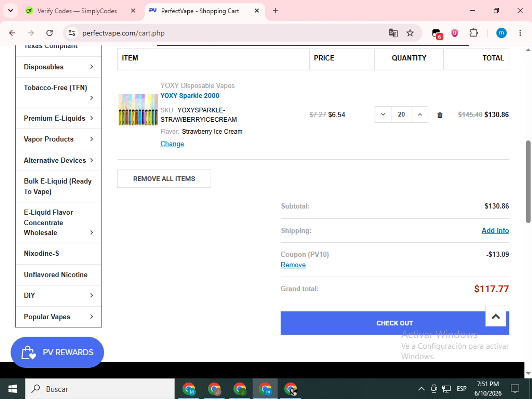Image resolution: width=532 pixels, height=399 pixels.
Task: Expand the Popular Vapes category
Action: pos(92,317)
